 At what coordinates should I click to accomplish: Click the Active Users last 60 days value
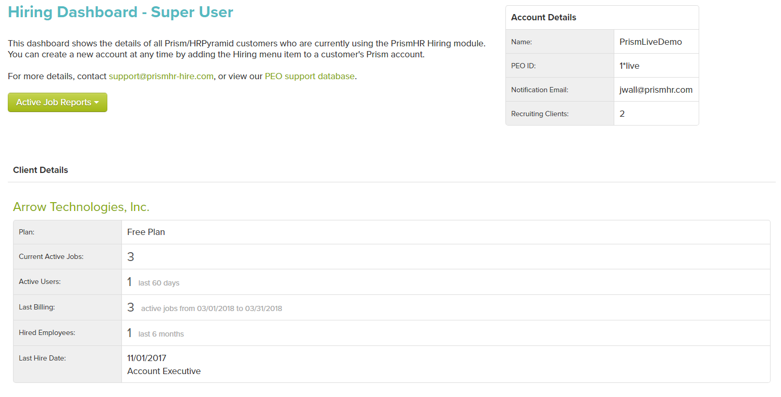pyautogui.click(x=153, y=282)
